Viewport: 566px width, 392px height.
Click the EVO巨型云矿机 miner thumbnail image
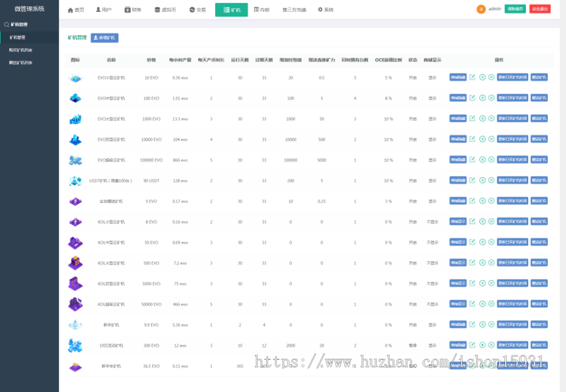pyautogui.click(x=75, y=139)
